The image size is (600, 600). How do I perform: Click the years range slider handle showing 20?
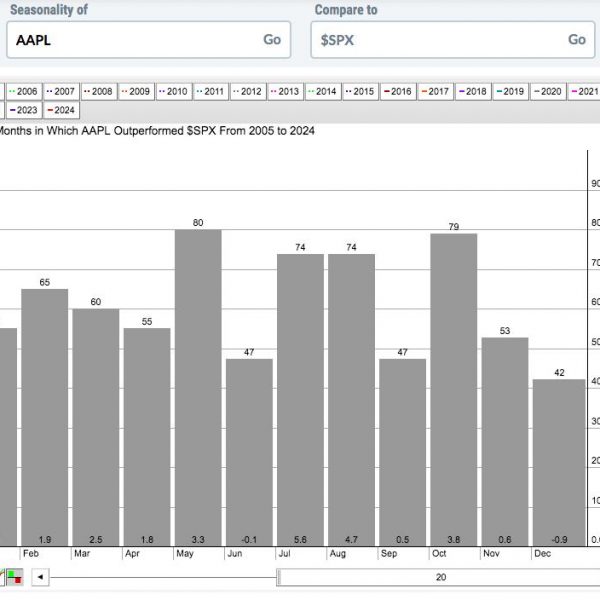[438, 577]
